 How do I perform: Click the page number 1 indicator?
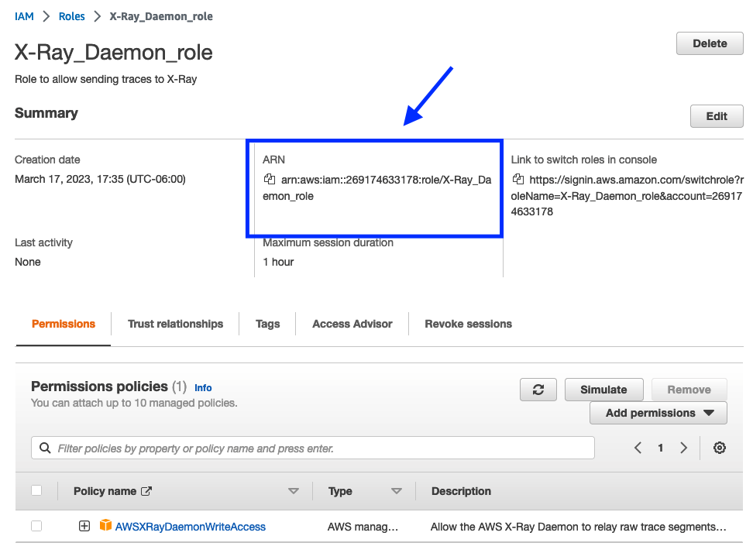661,448
